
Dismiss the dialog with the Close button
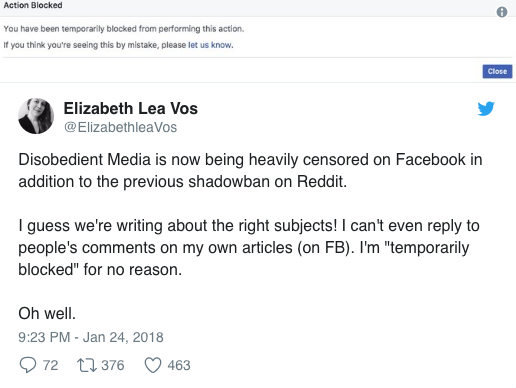(x=497, y=71)
